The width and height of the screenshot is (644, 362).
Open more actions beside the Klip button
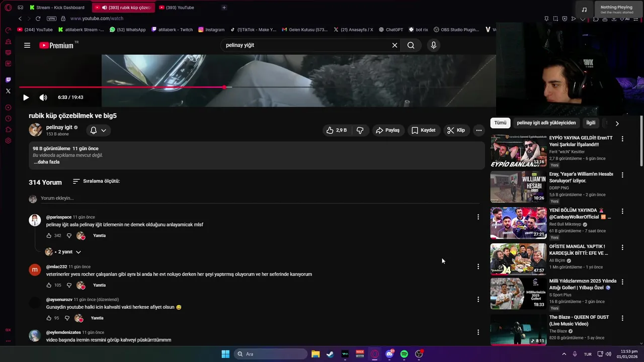click(479, 130)
